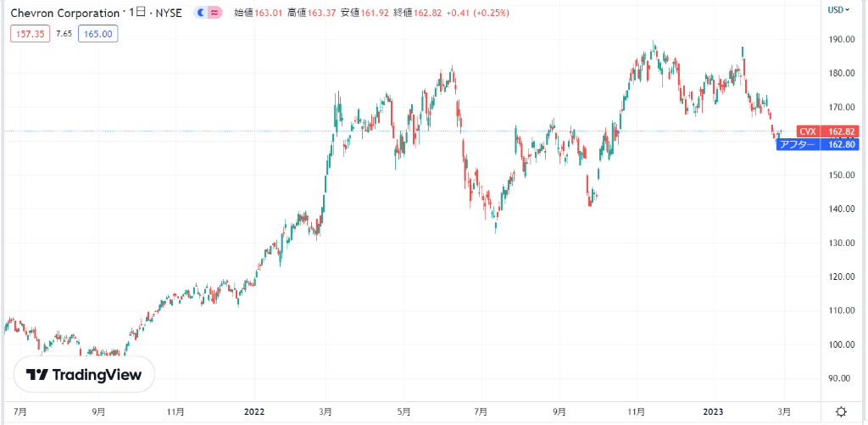Image resolution: width=868 pixels, height=425 pixels.
Task: Click the 11月 label before 2022
Action: (175, 411)
